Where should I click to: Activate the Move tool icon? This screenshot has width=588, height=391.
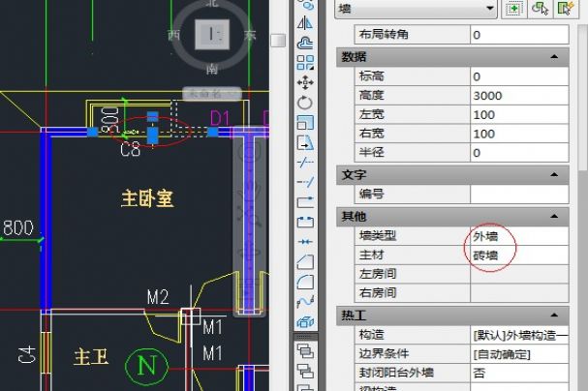pos(306,82)
